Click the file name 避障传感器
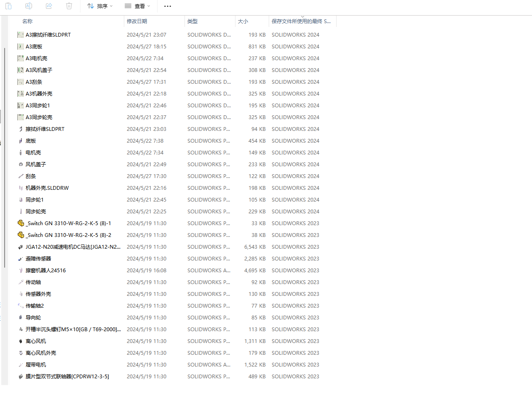532x396 pixels. (38, 258)
